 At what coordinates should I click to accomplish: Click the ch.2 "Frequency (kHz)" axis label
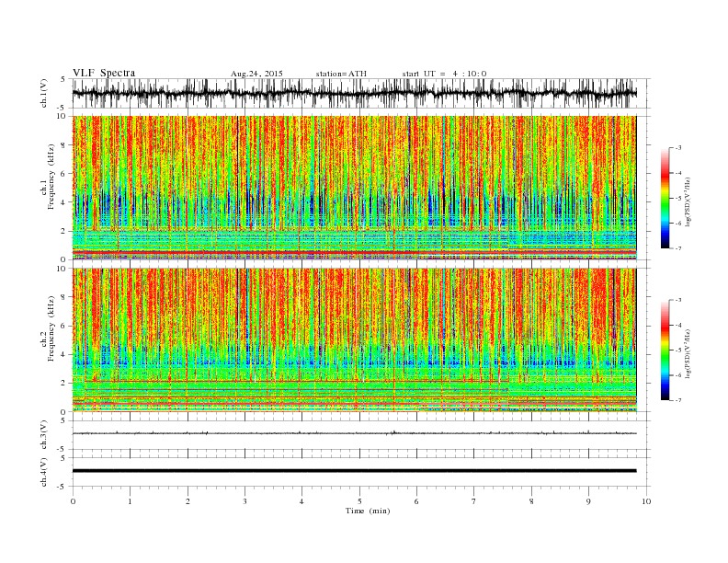(x=51, y=329)
